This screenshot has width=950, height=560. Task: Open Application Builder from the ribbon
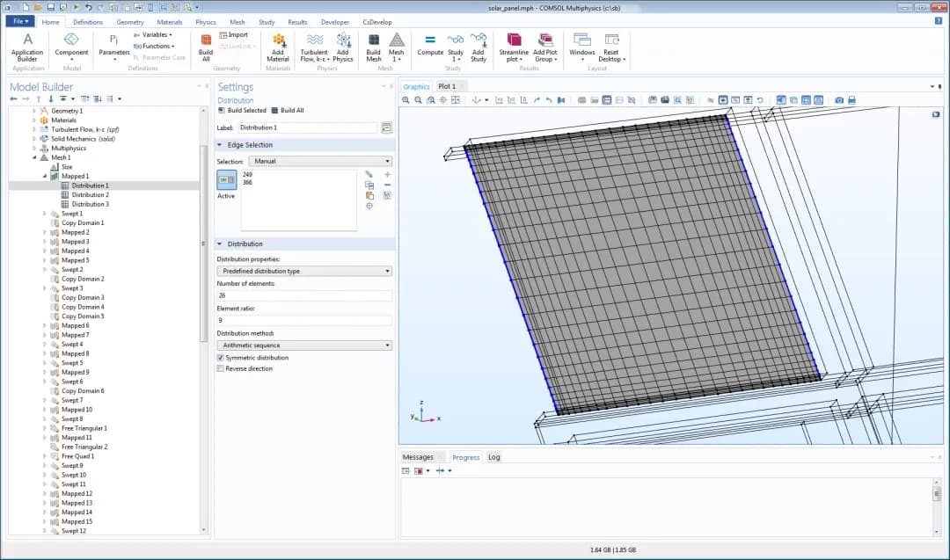[x=27, y=40]
